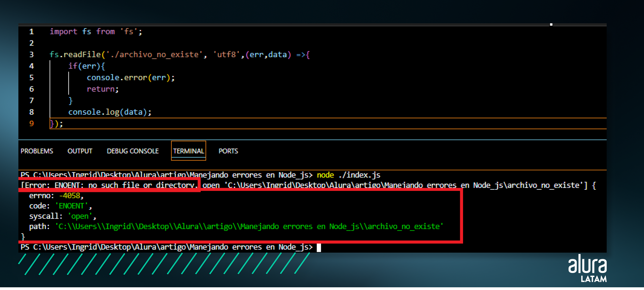This screenshot has height=290, width=644.
Task: Click line number 9 in the gutter
Action: pyautogui.click(x=31, y=123)
